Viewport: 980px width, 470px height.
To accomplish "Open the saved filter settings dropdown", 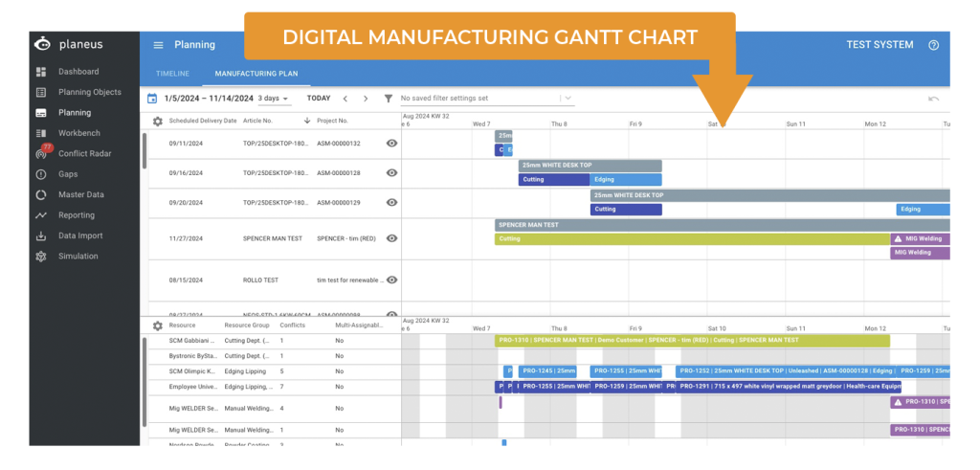I will (486, 99).
